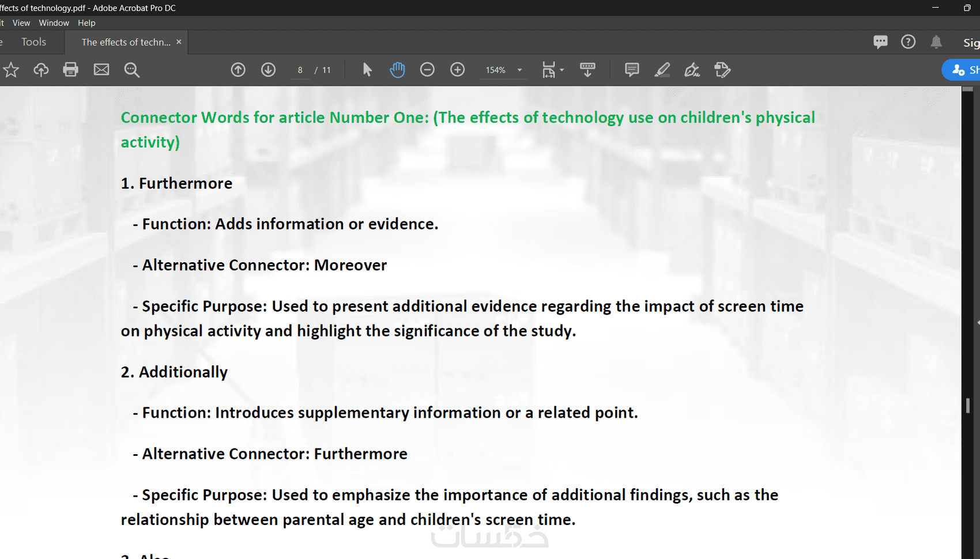Print the document with printer icon
Viewport: 980px width, 559px height.
coord(71,70)
